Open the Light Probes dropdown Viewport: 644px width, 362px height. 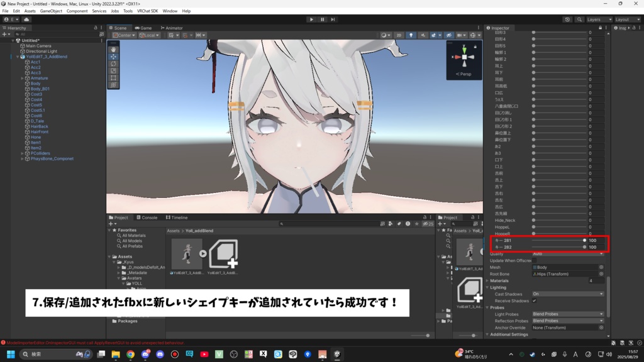pos(567,314)
